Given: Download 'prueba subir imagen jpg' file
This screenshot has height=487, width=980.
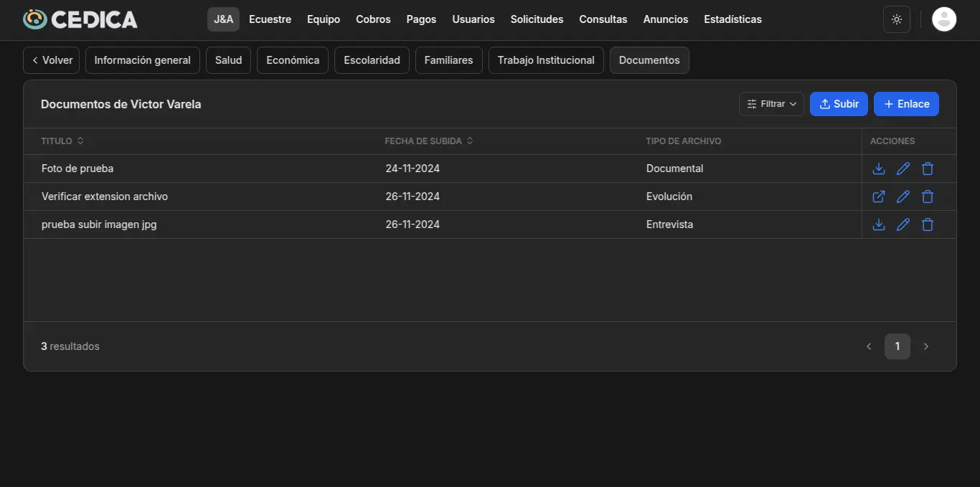Looking at the screenshot, I should coord(878,224).
